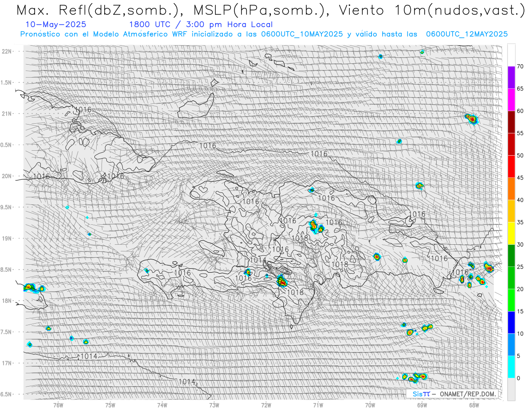The width and height of the screenshot is (532, 411).
Task: Click the purple 65–70 dBZ color band
Action: (511, 78)
